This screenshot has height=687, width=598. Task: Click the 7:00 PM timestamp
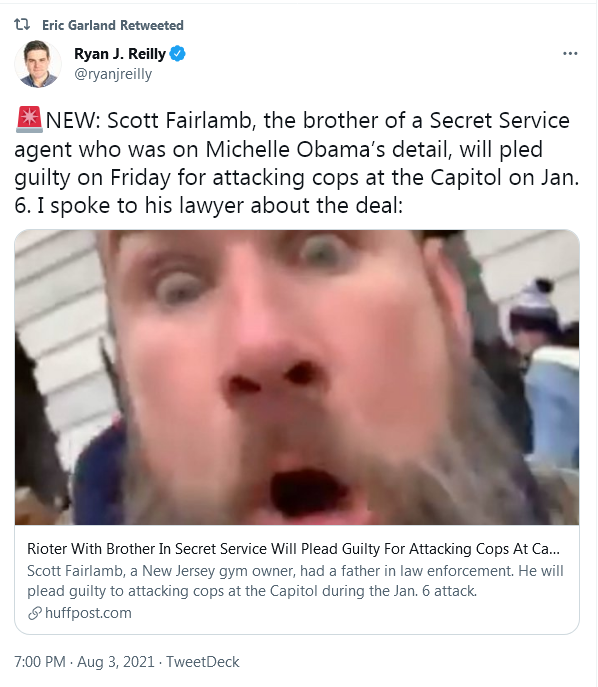click(40, 661)
